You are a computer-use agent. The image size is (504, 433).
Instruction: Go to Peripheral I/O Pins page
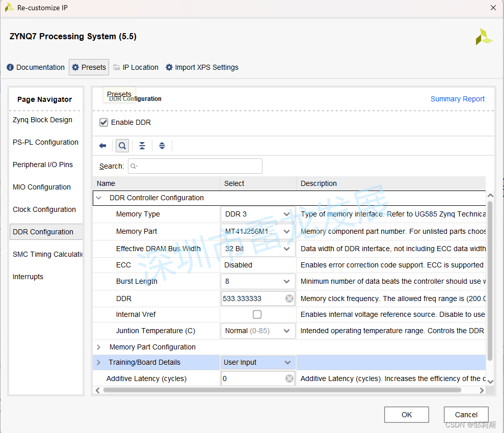pos(43,165)
